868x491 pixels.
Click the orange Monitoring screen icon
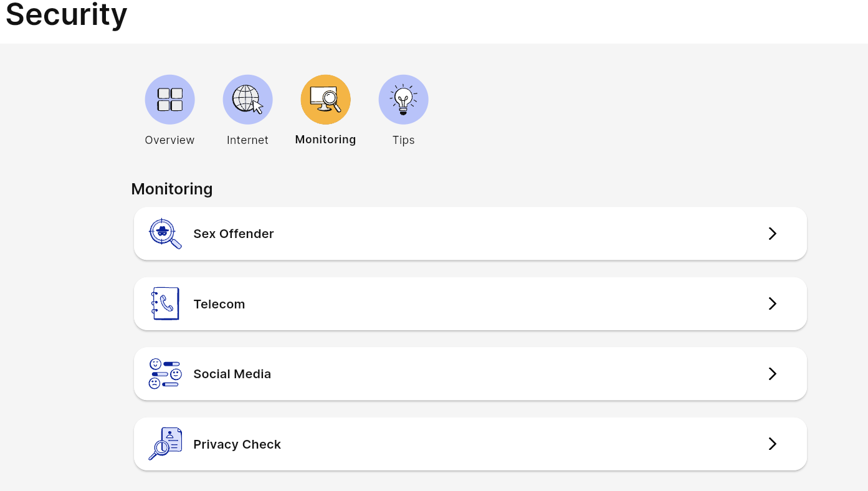point(325,100)
